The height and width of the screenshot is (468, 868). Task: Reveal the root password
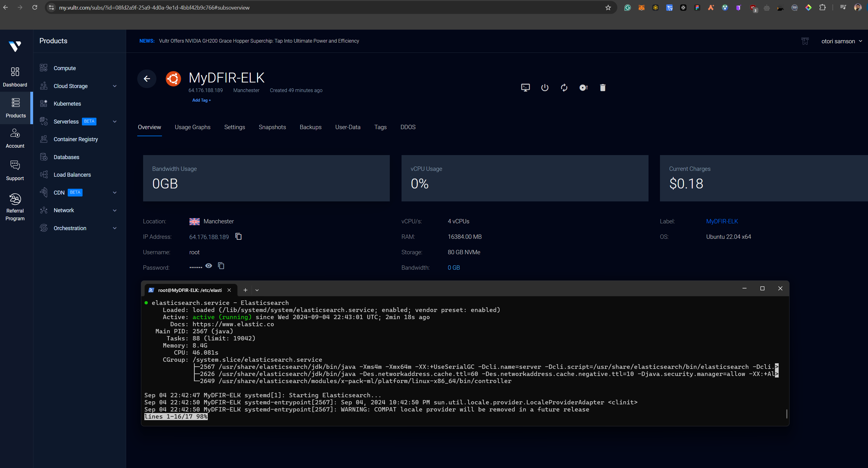coord(209,266)
